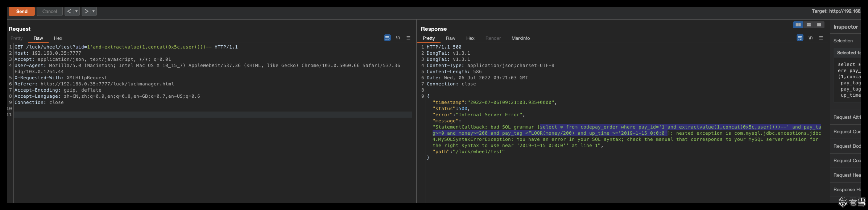Image resolution: width=868 pixels, height=210 pixels.
Task: Open the MarkInfo response tab
Action: pos(520,38)
